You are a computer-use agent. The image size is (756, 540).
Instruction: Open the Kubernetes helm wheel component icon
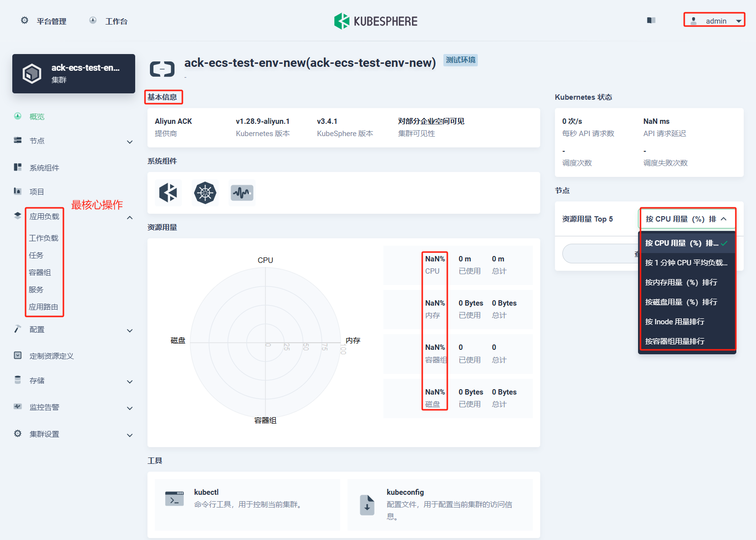(x=205, y=192)
